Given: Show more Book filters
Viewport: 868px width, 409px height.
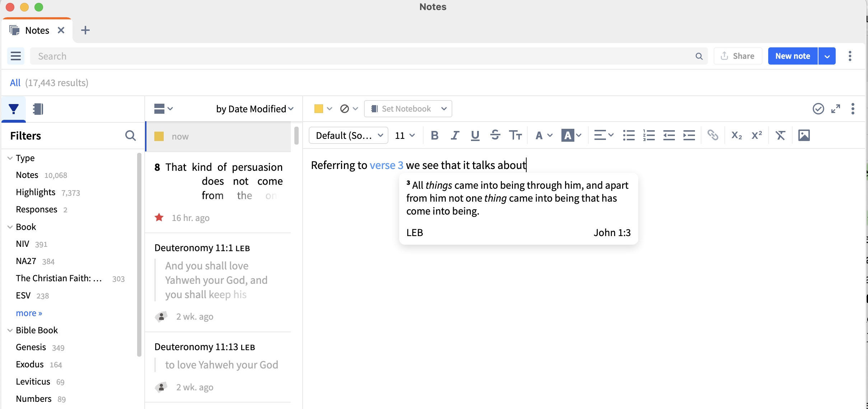Looking at the screenshot, I should 29,313.
